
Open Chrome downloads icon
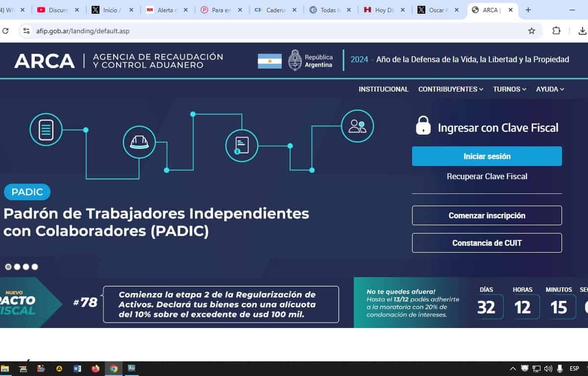click(582, 31)
